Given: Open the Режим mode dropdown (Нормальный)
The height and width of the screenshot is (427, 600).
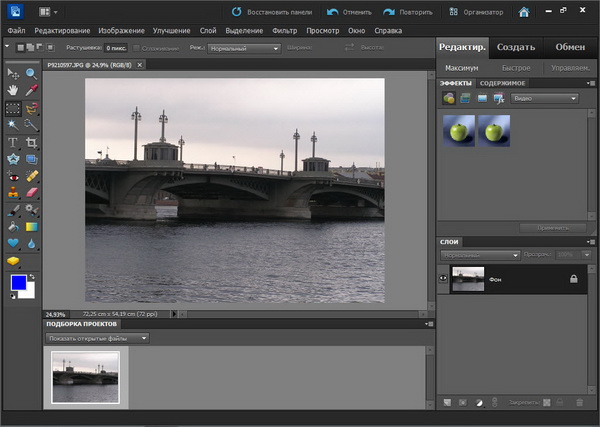Looking at the screenshot, I should click(x=244, y=48).
